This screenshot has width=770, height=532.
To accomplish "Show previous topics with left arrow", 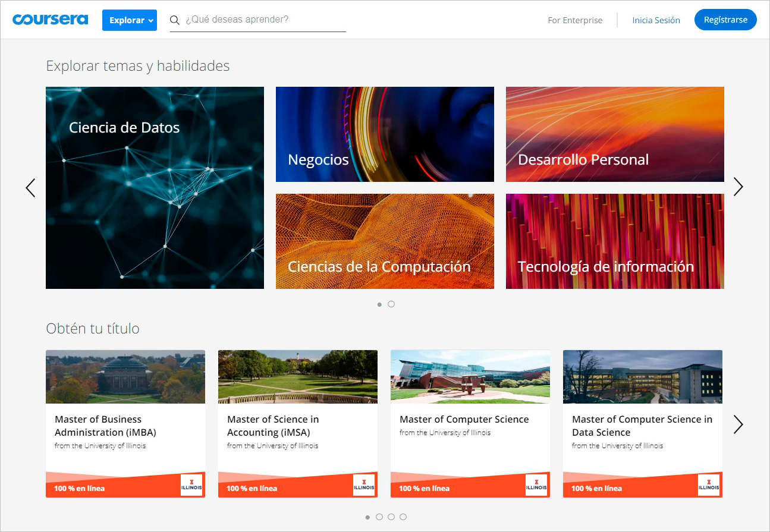I will tap(30, 188).
